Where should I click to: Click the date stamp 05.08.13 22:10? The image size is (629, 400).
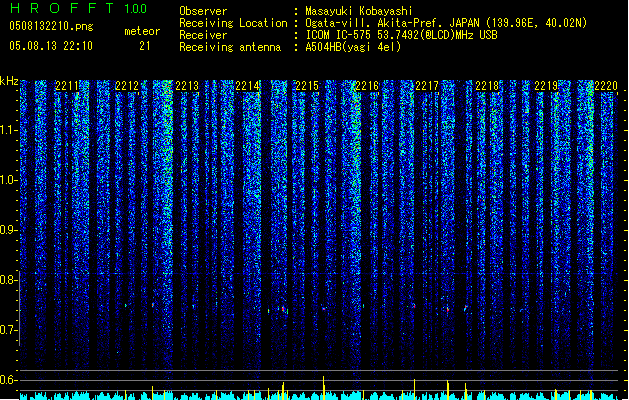tap(51, 46)
